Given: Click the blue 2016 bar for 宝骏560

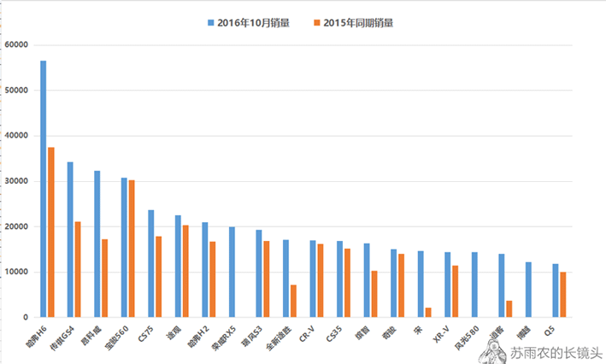Looking at the screenshot, I should [124, 247].
